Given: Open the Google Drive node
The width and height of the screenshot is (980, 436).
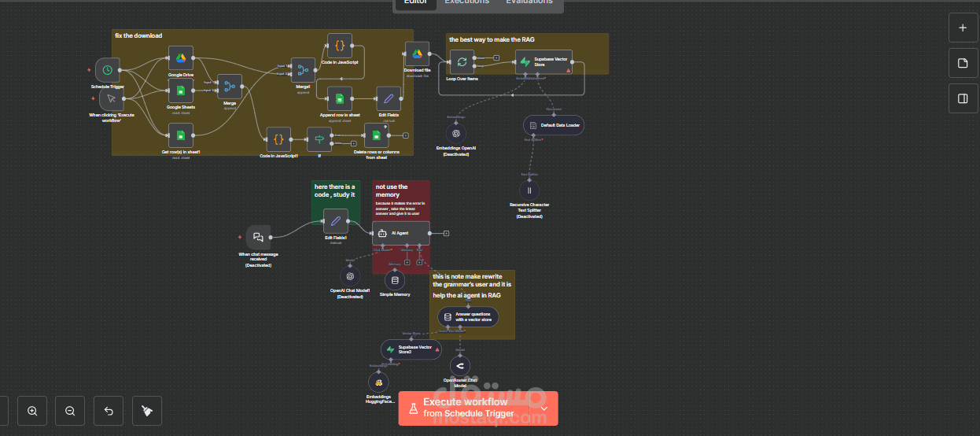Looking at the screenshot, I should tap(180, 58).
